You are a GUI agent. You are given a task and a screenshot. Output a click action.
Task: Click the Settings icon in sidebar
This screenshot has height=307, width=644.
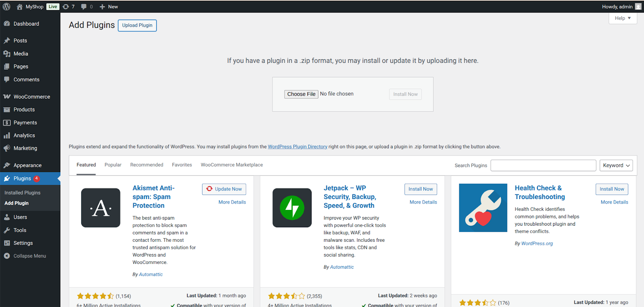tap(7, 243)
